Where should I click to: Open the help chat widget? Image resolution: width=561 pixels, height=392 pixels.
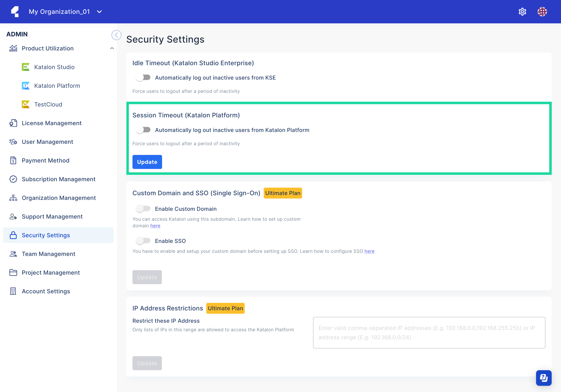pos(544,378)
